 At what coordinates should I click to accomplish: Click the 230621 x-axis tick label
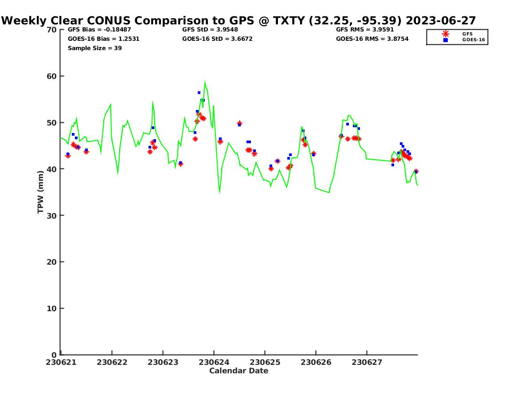[x=61, y=362]
